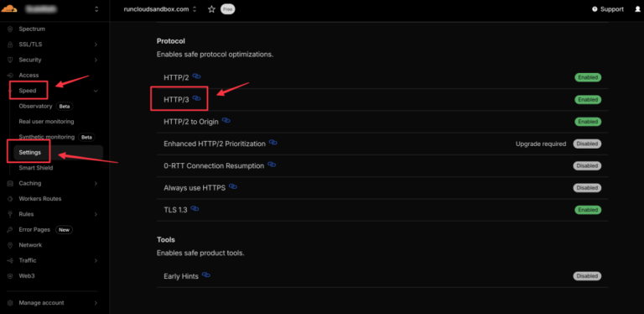Screen dimensions: 644x314
Task: Copy link icon next to HTTP/2
Action: coord(197,76)
